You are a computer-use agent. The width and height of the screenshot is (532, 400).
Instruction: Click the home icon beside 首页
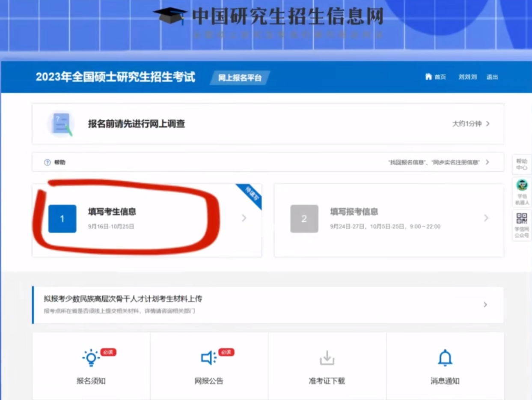428,77
